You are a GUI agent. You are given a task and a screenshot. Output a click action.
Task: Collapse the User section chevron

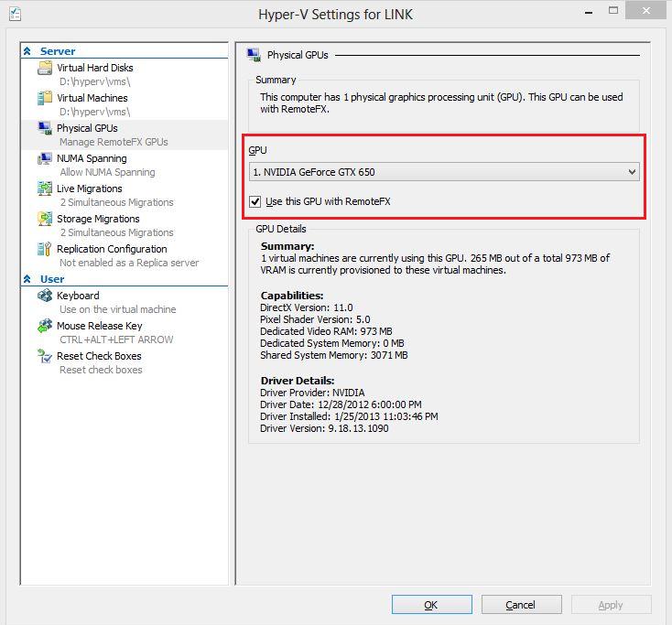click(x=27, y=279)
